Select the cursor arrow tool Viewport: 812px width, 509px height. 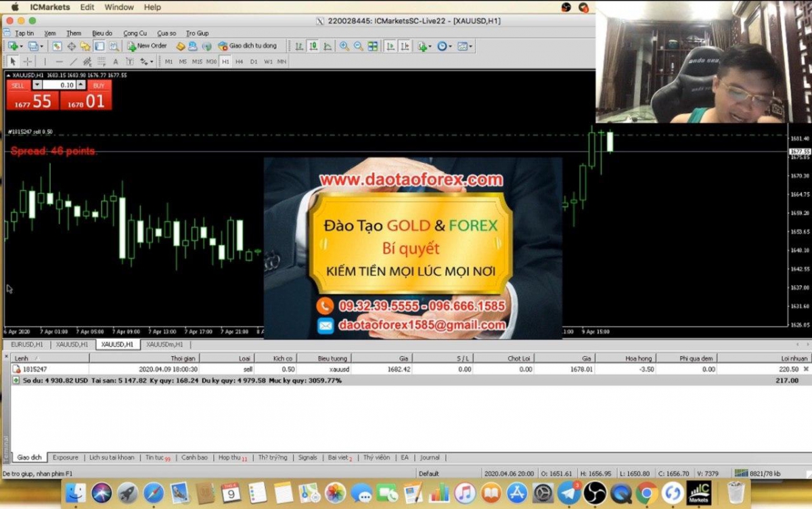[12, 62]
